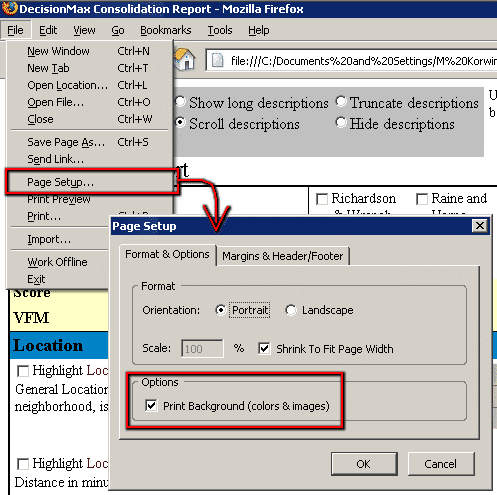Toggle Print Background checkbox
The image size is (497, 495).
[x=151, y=405]
